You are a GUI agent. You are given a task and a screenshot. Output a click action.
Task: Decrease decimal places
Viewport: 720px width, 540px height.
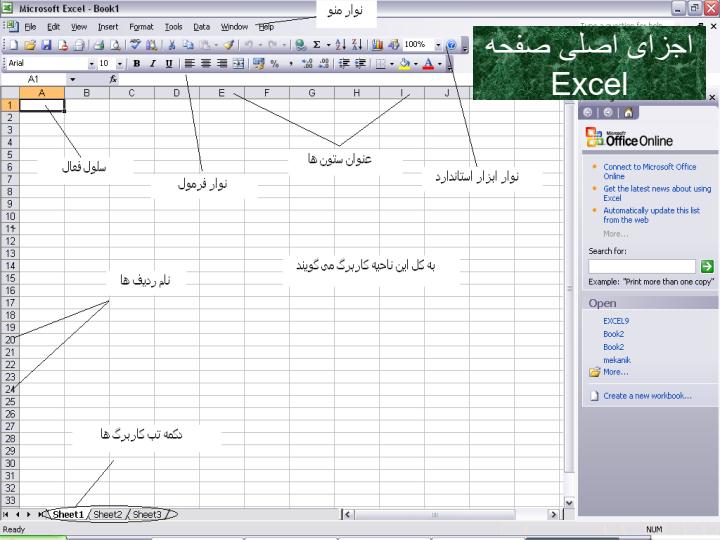pos(324,63)
